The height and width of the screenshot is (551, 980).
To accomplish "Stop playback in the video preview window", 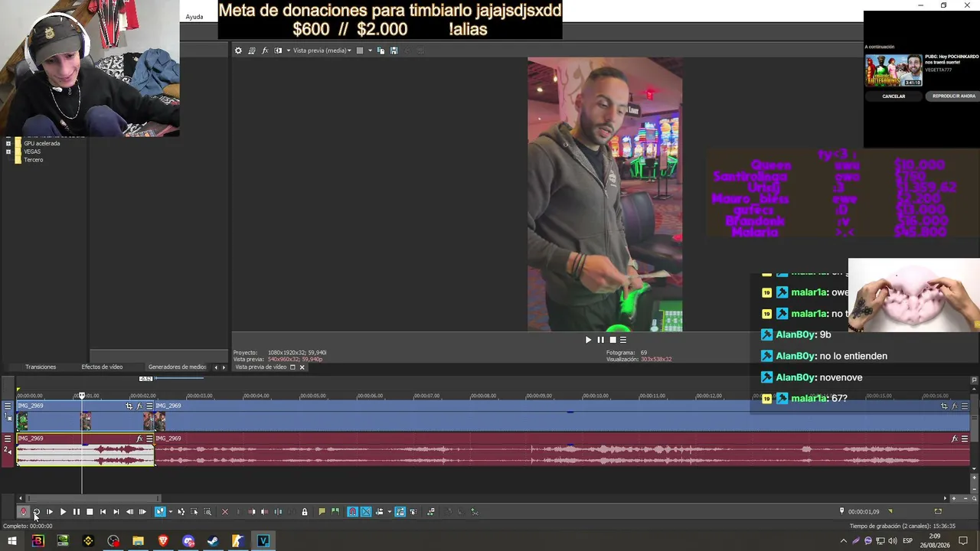I will [x=612, y=340].
